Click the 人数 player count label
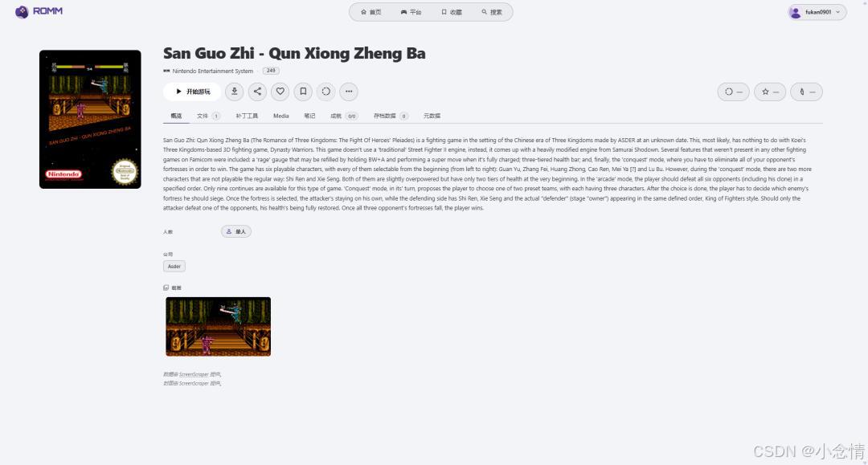Image resolution: width=868 pixels, height=465 pixels. (168, 232)
